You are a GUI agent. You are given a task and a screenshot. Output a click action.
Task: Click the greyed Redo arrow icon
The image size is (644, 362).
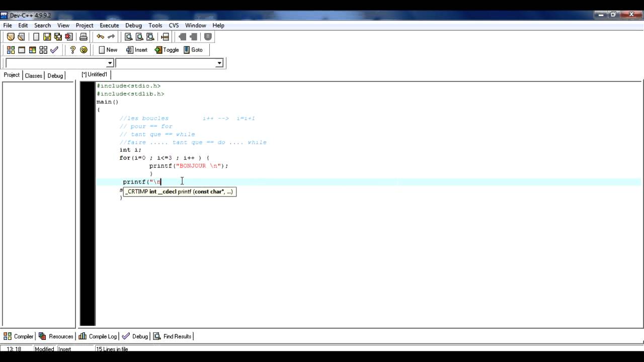tap(111, 37)
